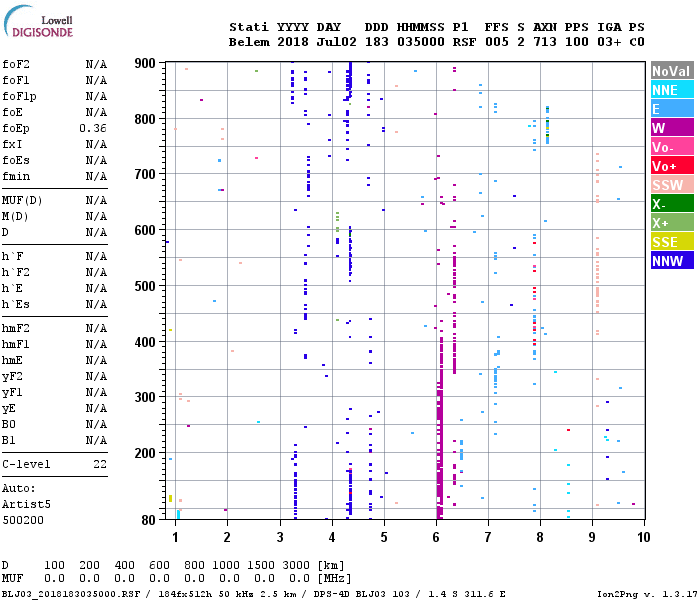Click the 900 km height axis label
700x600 pixels.
[145, 63]
